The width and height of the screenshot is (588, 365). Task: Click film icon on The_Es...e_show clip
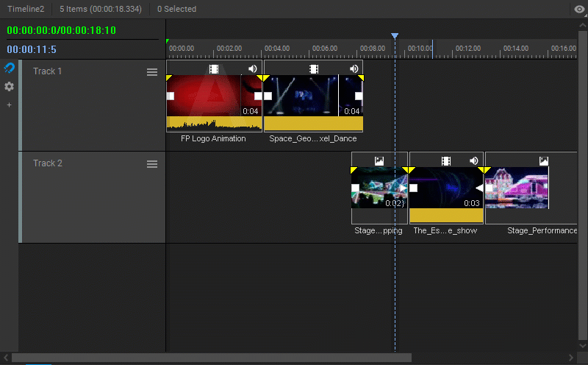tap(446, 161)
